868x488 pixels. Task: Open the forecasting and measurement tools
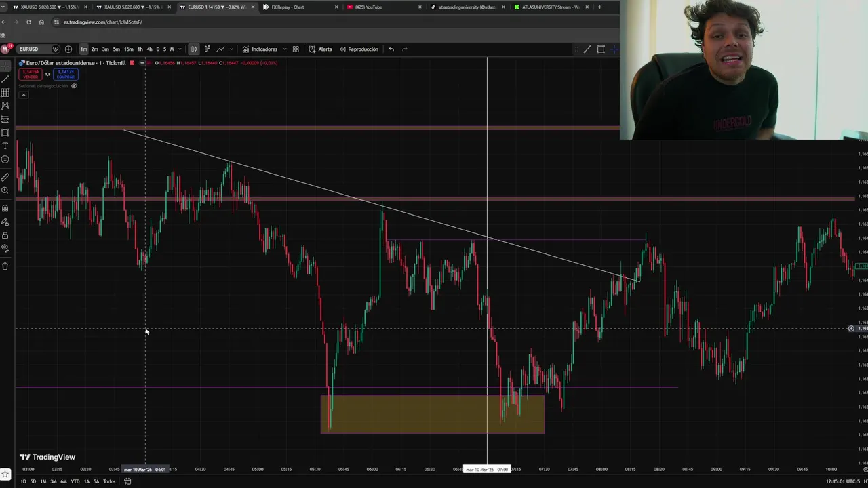point(5,119)
